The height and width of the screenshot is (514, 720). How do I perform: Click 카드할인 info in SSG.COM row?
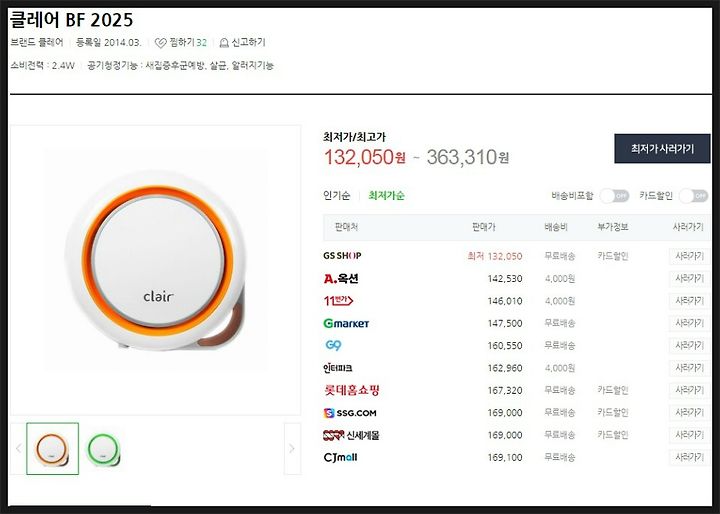click(x=613, y=413)
